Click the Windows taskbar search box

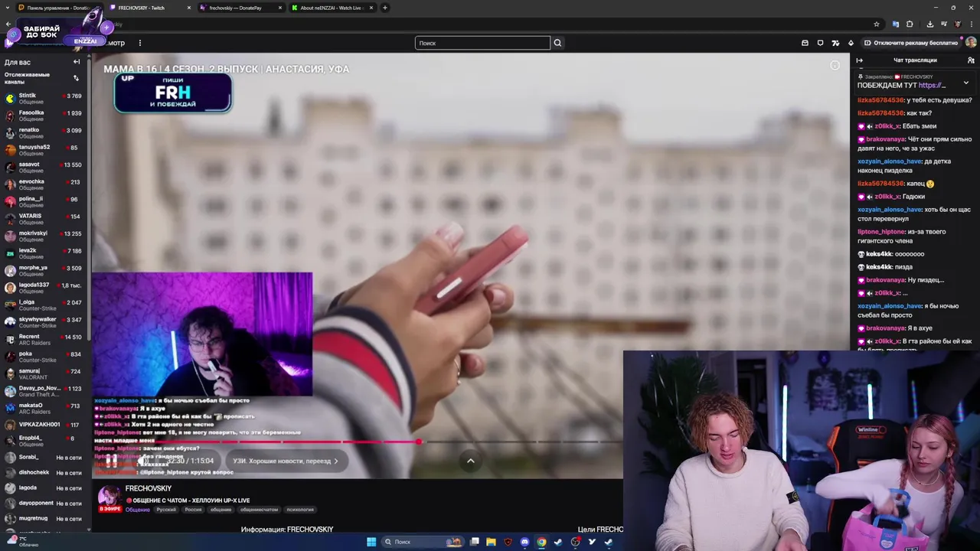423,542
